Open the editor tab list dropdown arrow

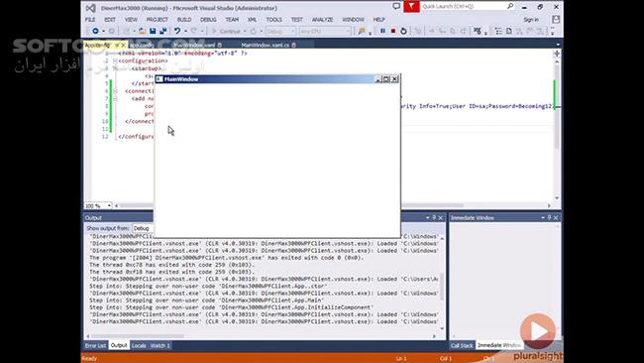558,45
